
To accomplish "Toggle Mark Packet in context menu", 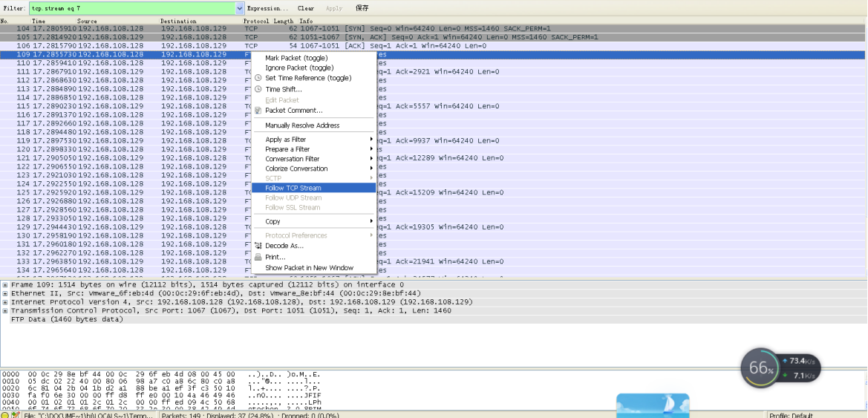I will [296, 58].
